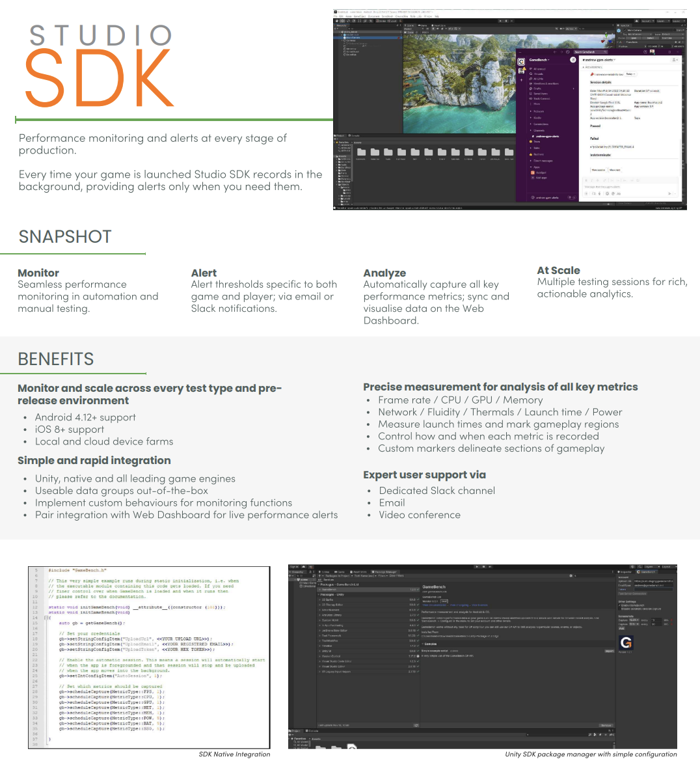This screenshot has height=781, width=700.
Task: Click the package manager refresh icon
Action: tap(416, 725)
